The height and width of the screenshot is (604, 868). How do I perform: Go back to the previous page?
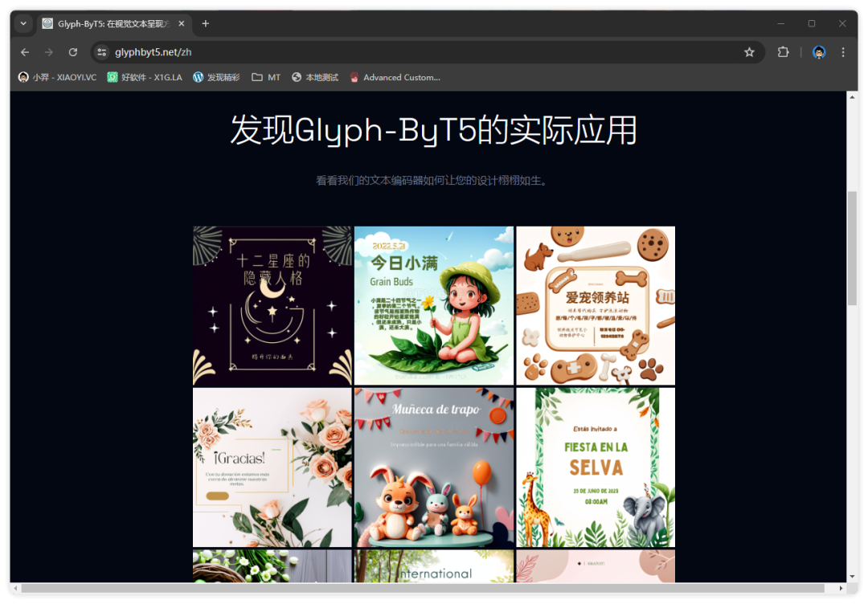[x=25, y=52]
